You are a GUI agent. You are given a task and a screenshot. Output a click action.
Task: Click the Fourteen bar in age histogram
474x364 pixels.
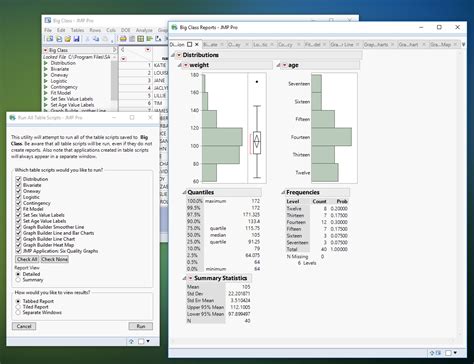click(x=331, y=137)
